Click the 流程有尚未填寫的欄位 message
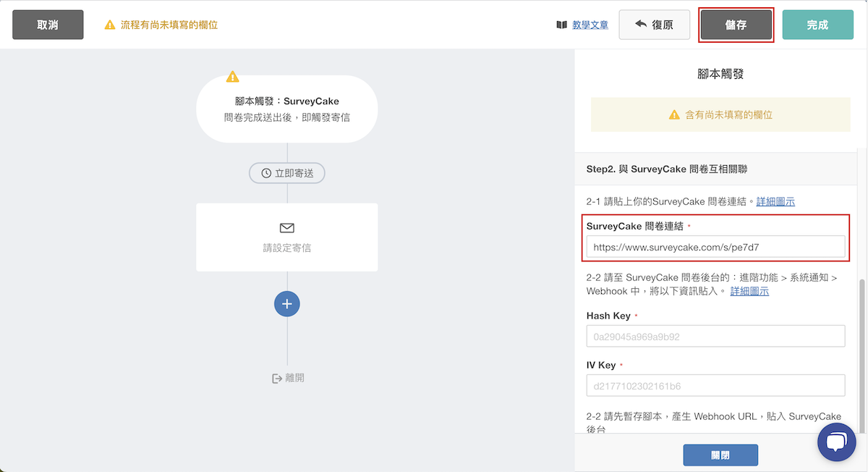The width and height of the screenshot is (868, 472). click(169, 25)
